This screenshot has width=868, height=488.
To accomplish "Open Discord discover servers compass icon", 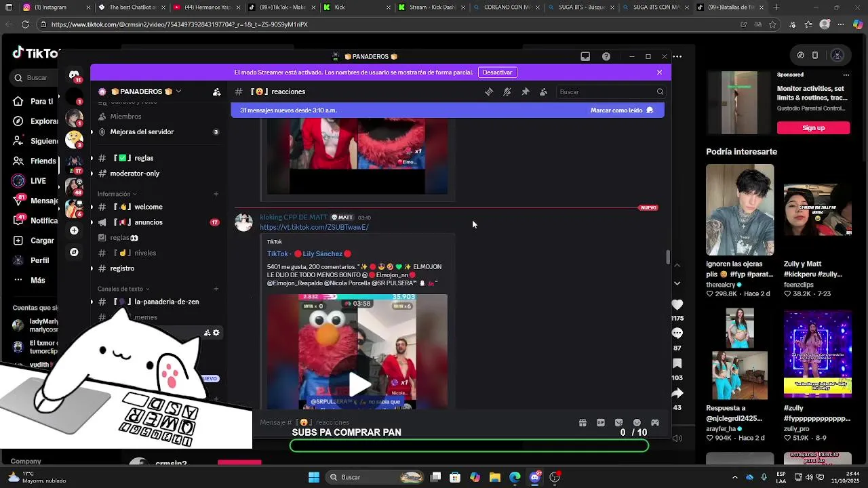I will tap(74, 252).
